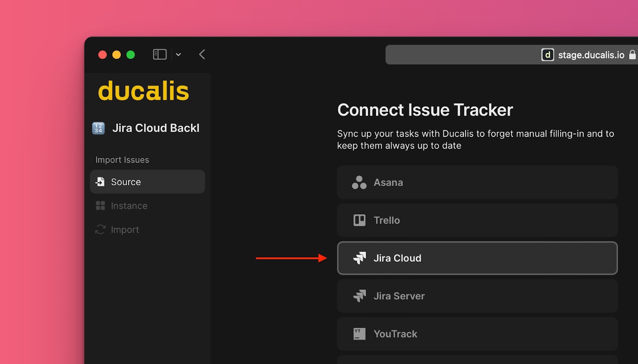Go back with the browser back arrow
Screen dimensions: 638x364
[202, 55]
